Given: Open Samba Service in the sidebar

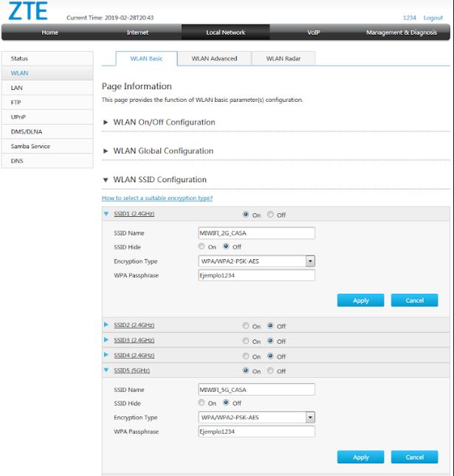Looking at the screenshot, I should click(x=47, y=146).
